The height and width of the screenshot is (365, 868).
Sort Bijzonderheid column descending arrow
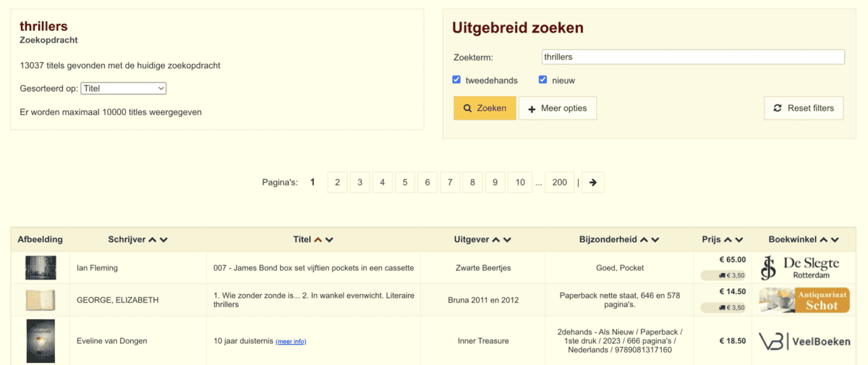tap(655, 240)
